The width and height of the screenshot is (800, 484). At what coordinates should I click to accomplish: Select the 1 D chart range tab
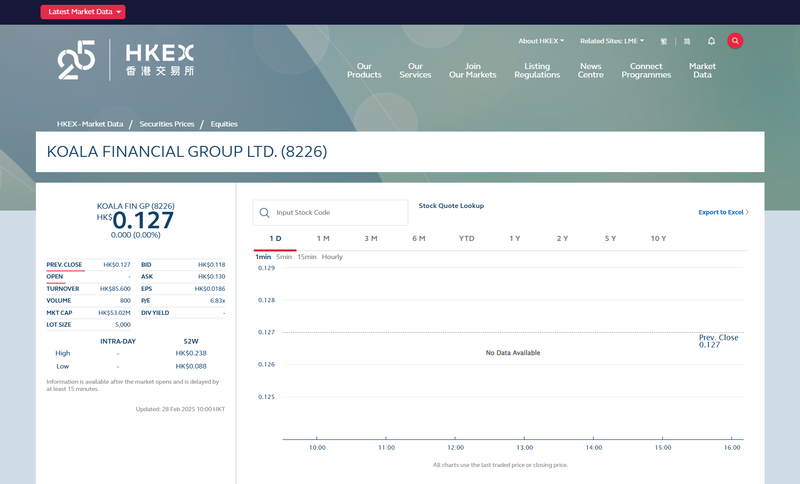pyautogui.click(x=275, y=239)
